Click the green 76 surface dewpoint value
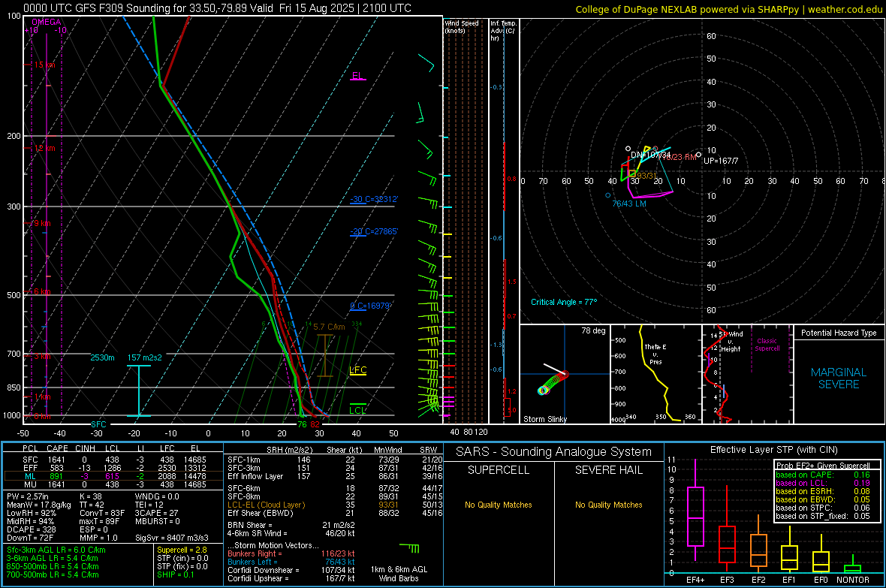Screen dimensions: 886x588 (x=303, y=424)
